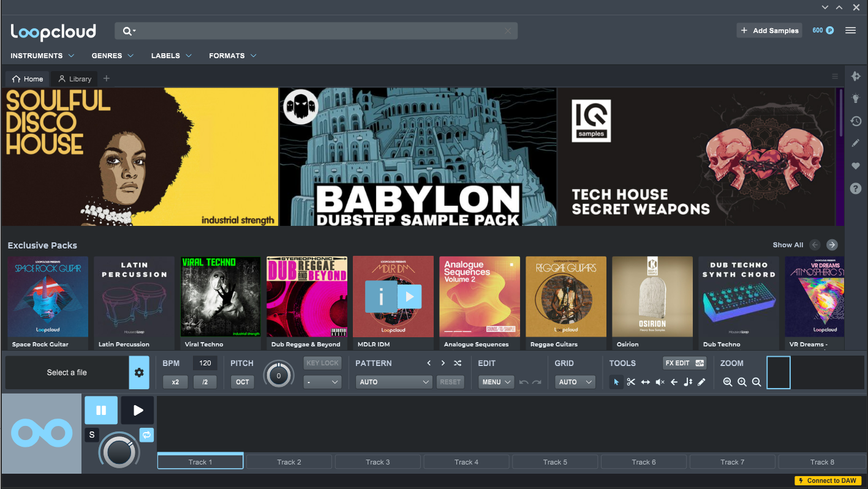Click the zoom out magnifier

(x=757, y=382)
